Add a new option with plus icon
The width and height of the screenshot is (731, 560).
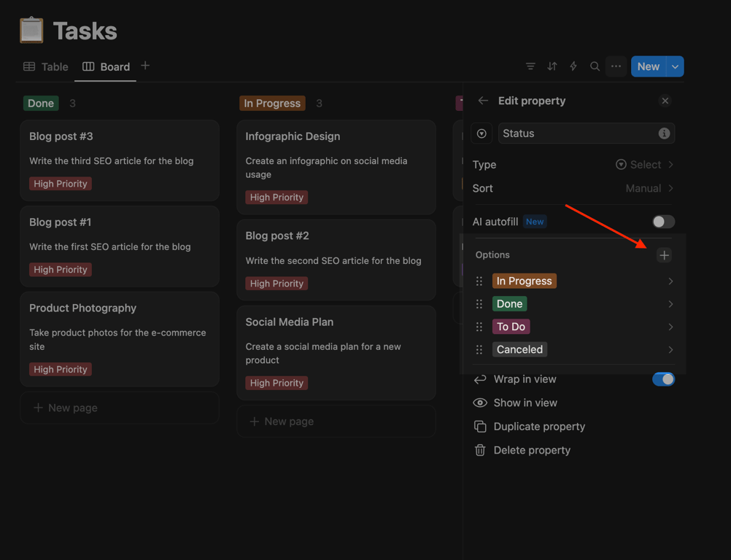(664, 255)
